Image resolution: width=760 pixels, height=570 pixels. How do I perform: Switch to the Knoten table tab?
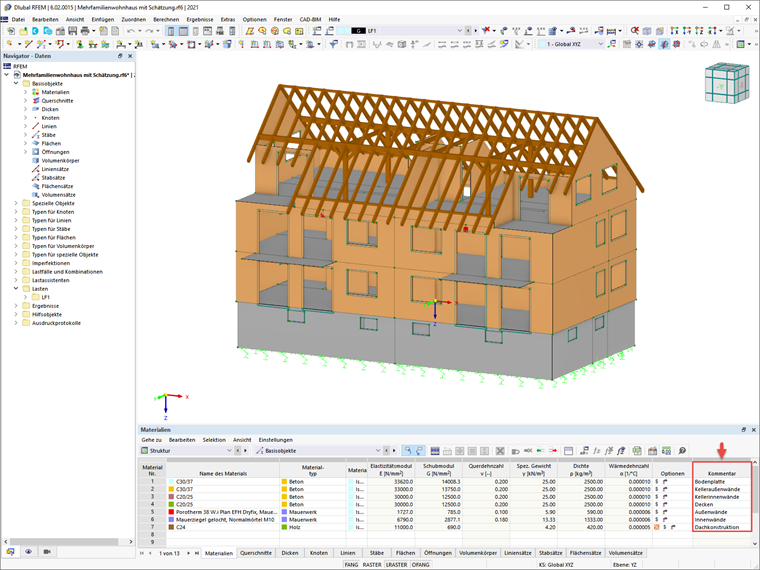pyautogui.click(x=318, y=553)
